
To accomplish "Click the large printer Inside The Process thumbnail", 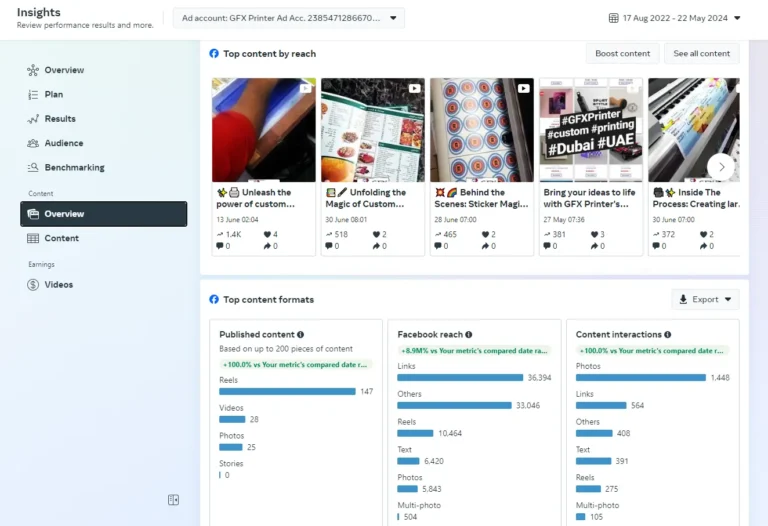I will pyautogui.click(x=694, y=130).
